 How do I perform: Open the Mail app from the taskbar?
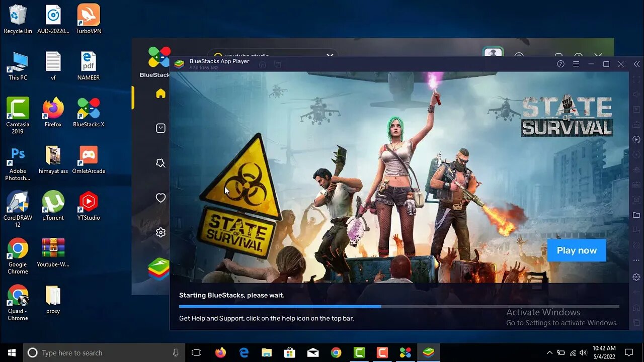(x=313, y=353)
